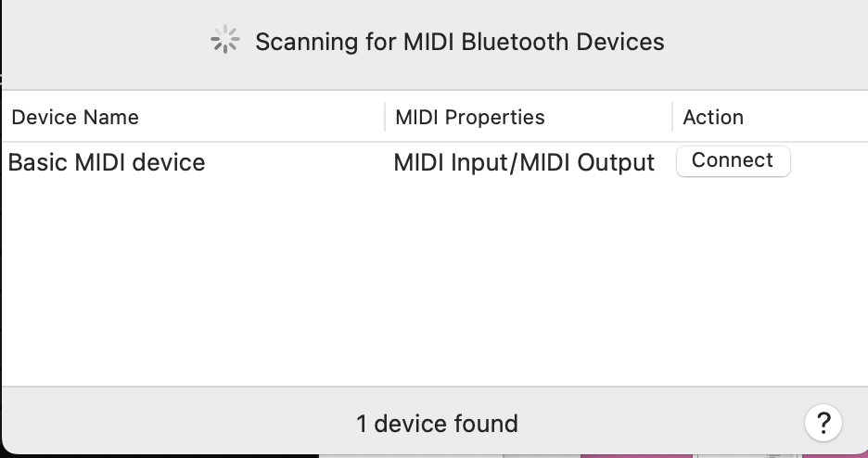This screenshot has width=868, height=458.
Task: Click empty list area under MIDI Input/MIDI Output
Action: click(524, 260)
